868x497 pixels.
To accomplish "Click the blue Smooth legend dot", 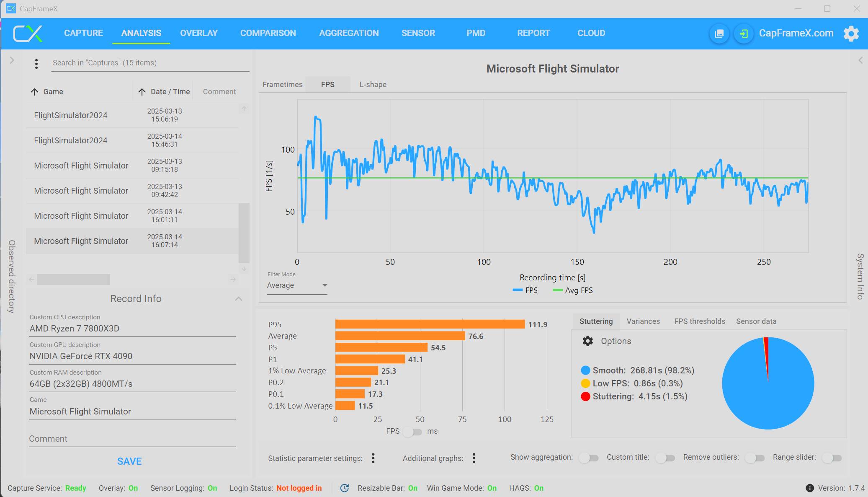I will tap(585, 370).
